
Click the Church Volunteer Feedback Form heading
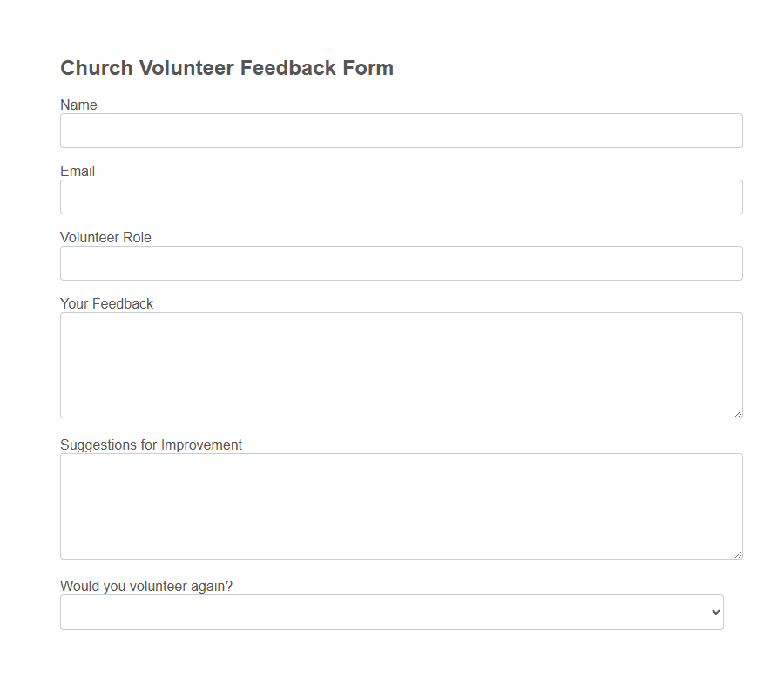point(226,68)
